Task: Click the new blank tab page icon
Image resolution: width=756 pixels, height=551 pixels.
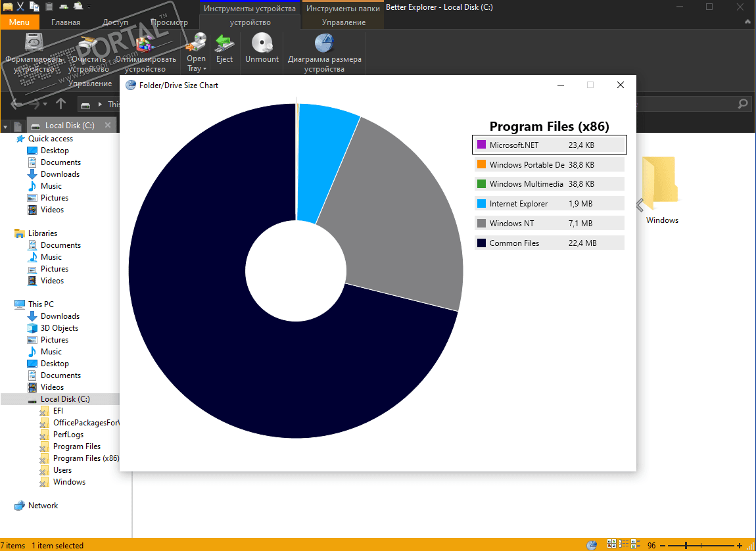Action: point(17,127)
